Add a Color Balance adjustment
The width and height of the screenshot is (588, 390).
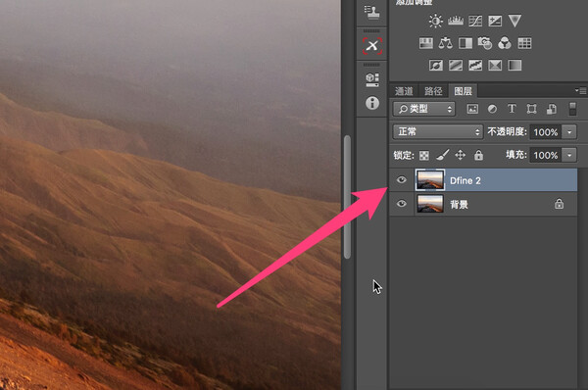446,43
